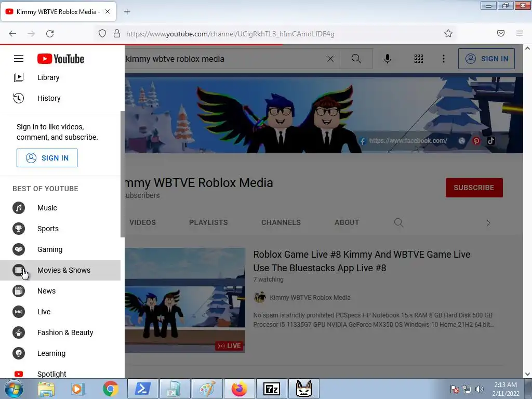
Task: Open the Live category
Action: (x=60, y=312)
